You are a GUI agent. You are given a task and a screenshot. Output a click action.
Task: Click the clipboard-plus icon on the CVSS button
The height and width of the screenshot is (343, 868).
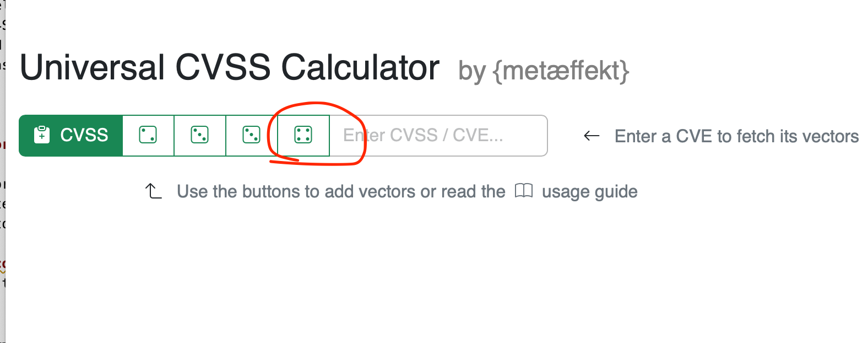point(42,135)
